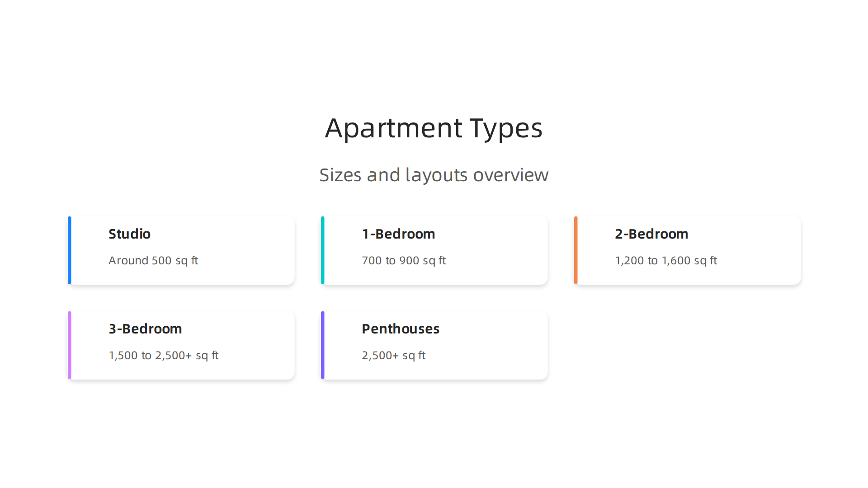Viewport: 868px width, 488px height.
Task: Select the '1-Bedroom' card heading
Action: tap(398, 234)
